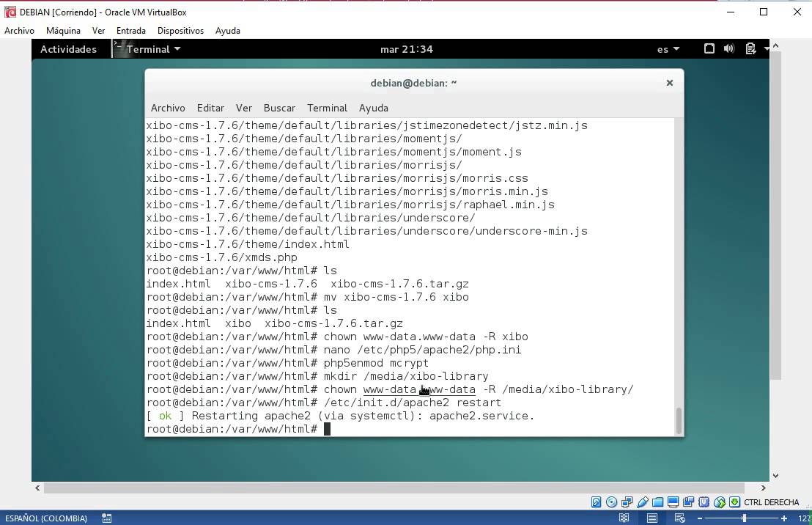Select Print Layout view icon

click(x=652, y=518)
